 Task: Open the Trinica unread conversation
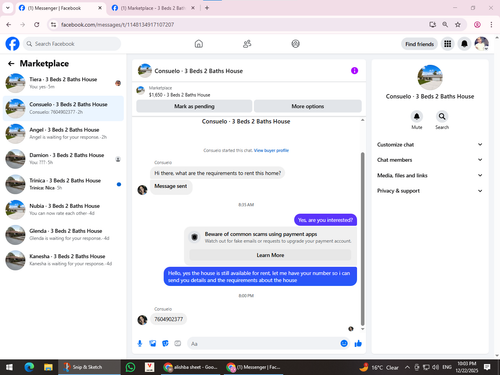[x=63, y=184]
